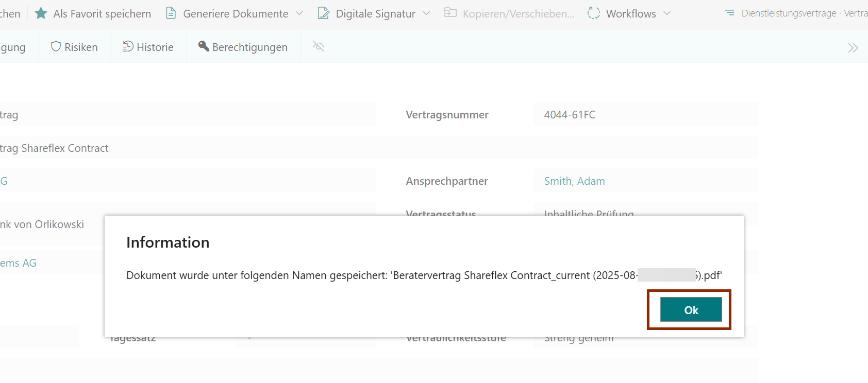The width and height of the screenshot is (868, 383).
Task: Click the Workflows circular arrows icon
Action: tap(594, 13)
